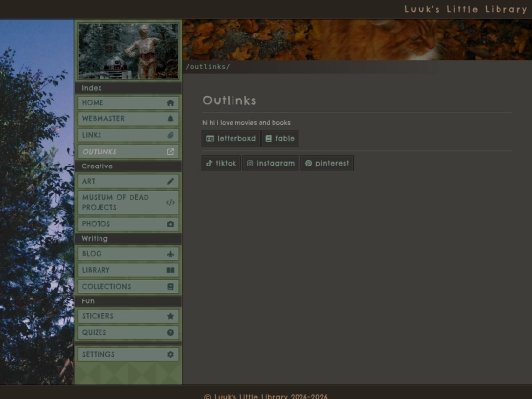The width and height of the screenshot is (532, 399).
Task: Open the QUIZES page label
Action: [94, 333]
